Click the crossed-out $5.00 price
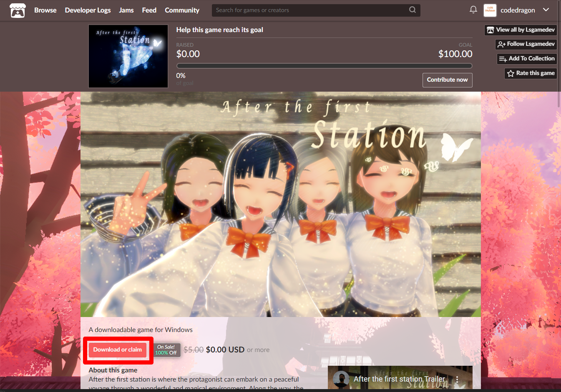Image resolution: width=561 pixels, height=392 pixels. click(194, 350)
